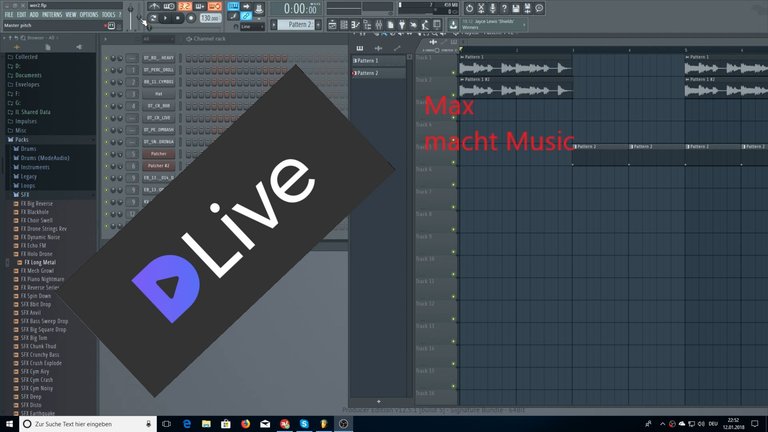Open the EDIT menu
768x432 pixels.
tap(22, 15)
